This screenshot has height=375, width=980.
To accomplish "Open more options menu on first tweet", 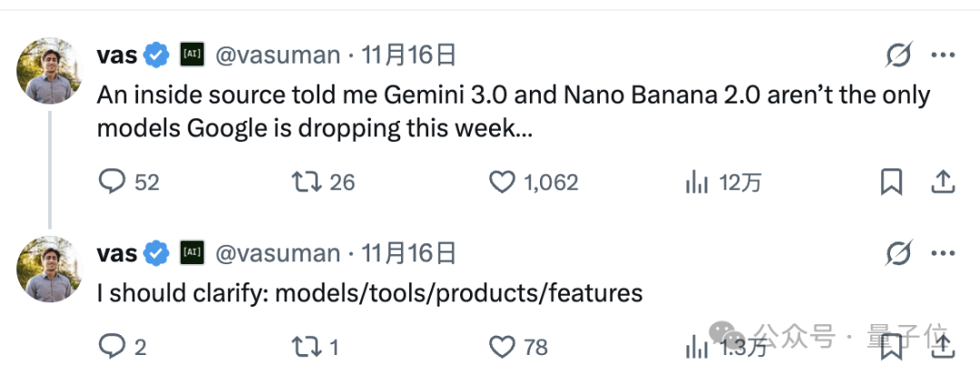I will (944, 55).
